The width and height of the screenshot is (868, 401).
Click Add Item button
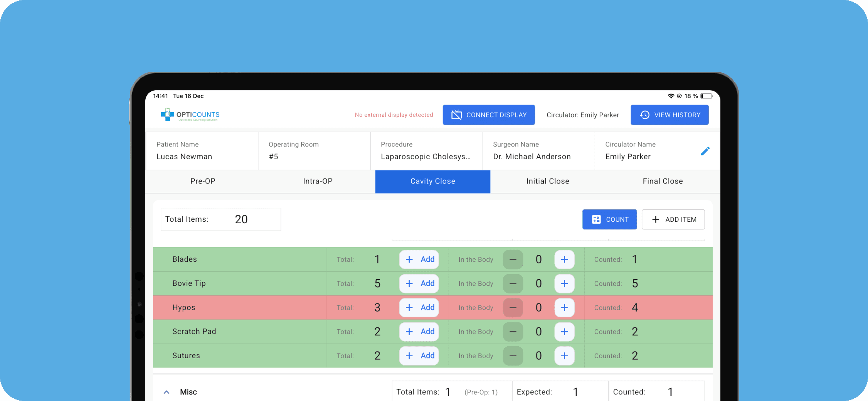pos(673,219)
